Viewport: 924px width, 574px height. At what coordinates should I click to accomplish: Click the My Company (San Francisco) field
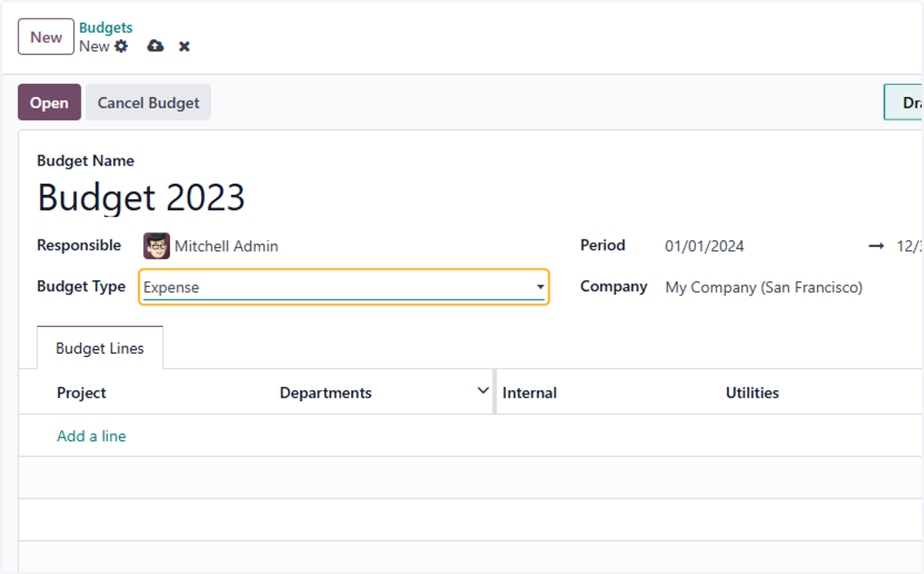(x=764, y=287)
